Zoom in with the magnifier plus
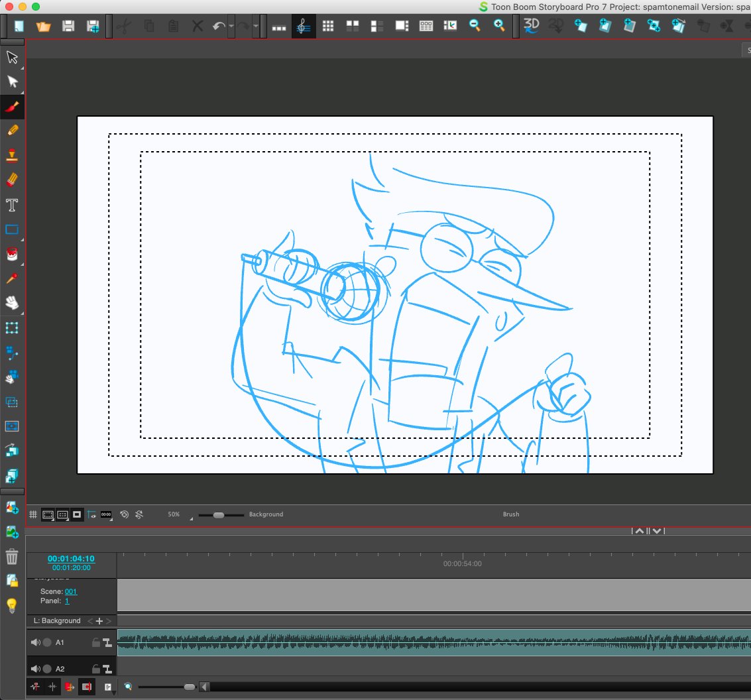This screenshot has height=700, width=751. (499, 26)
